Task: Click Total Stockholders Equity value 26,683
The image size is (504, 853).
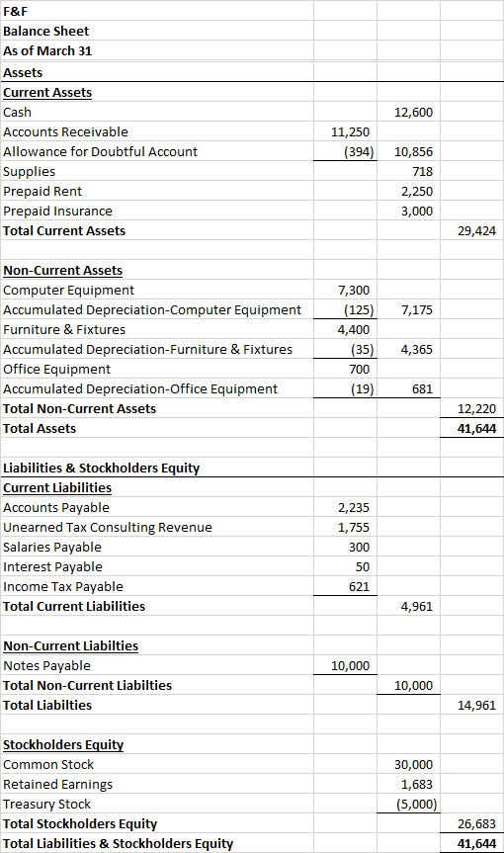Action: pos(476,824)
